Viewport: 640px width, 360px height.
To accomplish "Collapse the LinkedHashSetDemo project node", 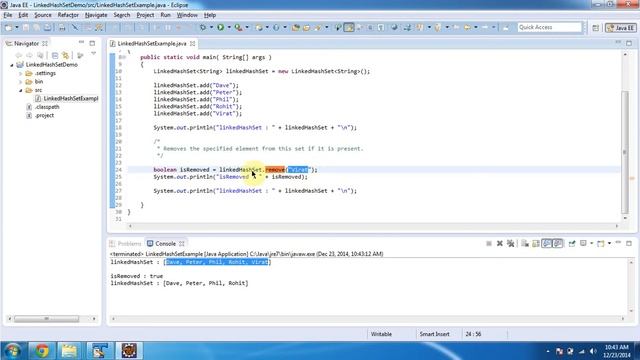I will pos(12,65).
